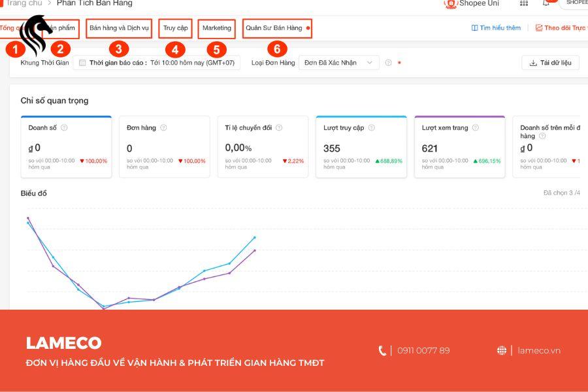Viewport: 588px width, 392px height.
Task: Click the Tỉ lệ chuyển đổi help icon
Action: (279, 127)
